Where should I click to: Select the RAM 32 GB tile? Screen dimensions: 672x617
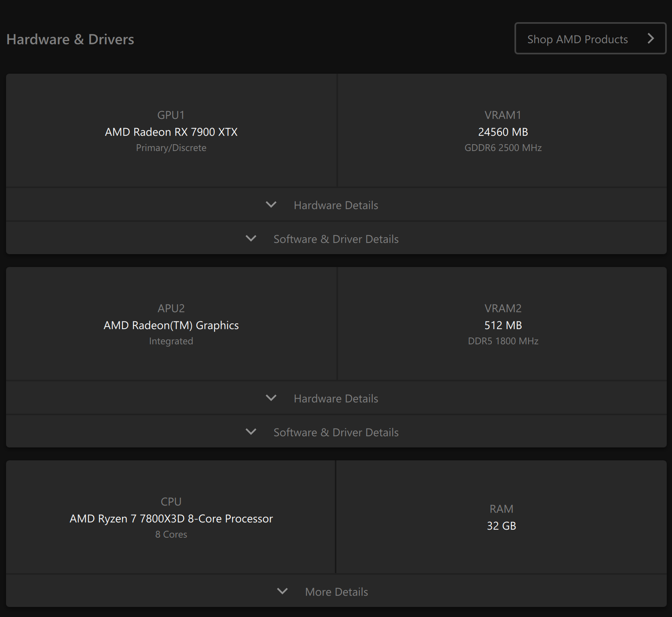502,517
